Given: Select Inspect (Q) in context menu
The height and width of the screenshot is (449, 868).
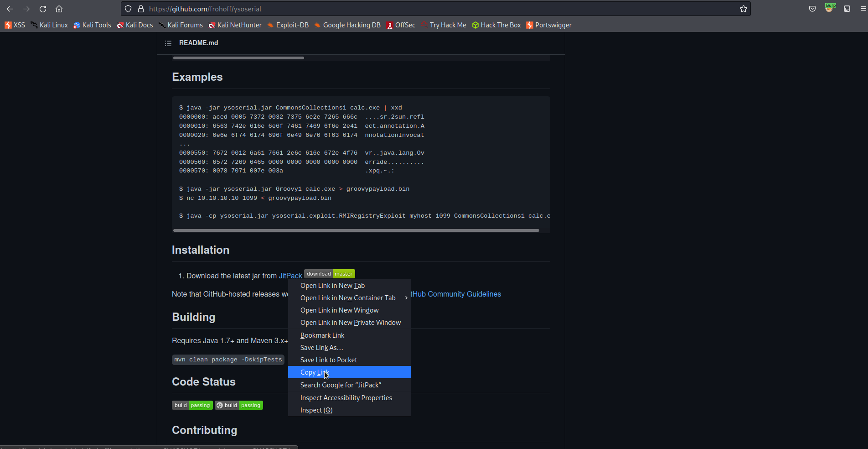Looking at the screenshot, I should pos(349,410).
